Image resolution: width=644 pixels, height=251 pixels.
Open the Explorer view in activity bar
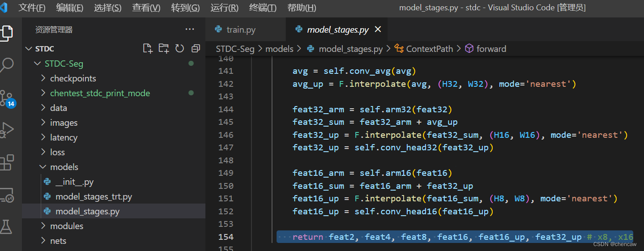tap(6, 33)
